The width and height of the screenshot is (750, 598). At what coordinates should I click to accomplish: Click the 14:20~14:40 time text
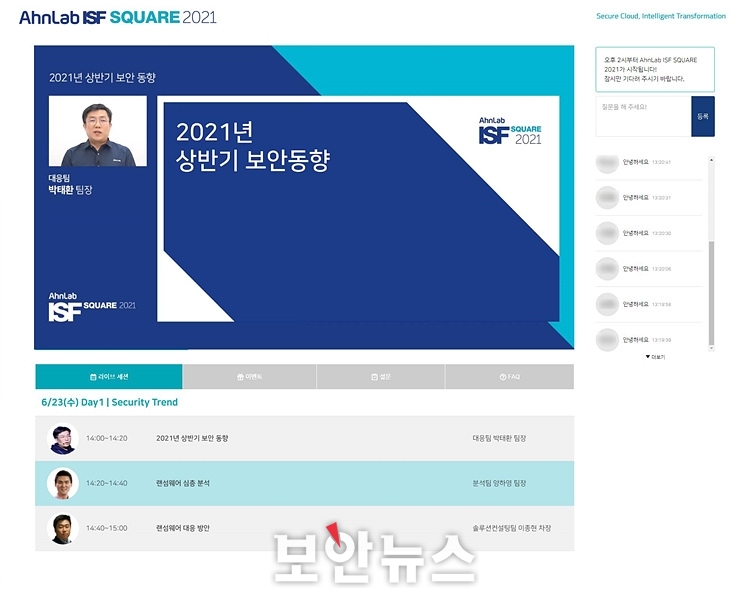[x=107, y=483]
